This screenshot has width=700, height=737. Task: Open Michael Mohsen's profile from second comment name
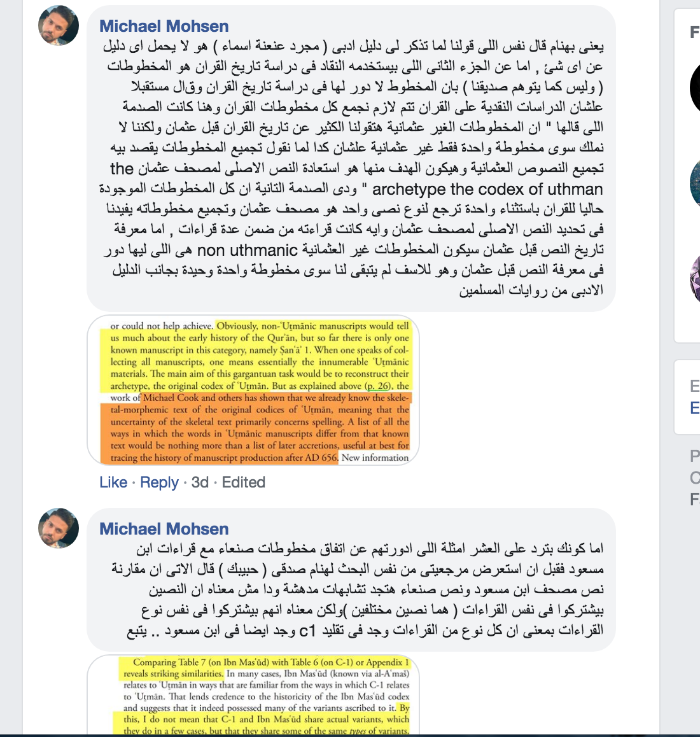point(164,529)
